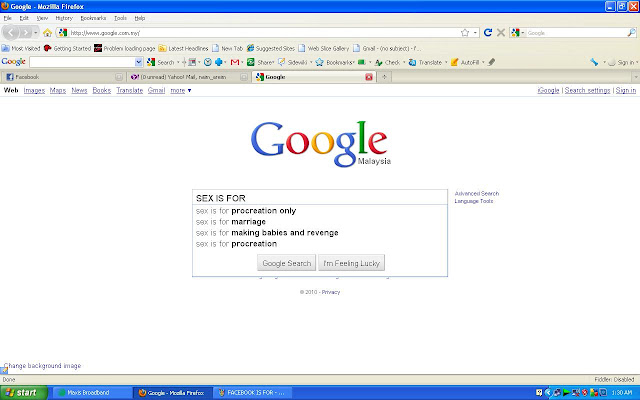Screen dimensions: 640x400
Task: Open the Edit menu
Action: 24,18
